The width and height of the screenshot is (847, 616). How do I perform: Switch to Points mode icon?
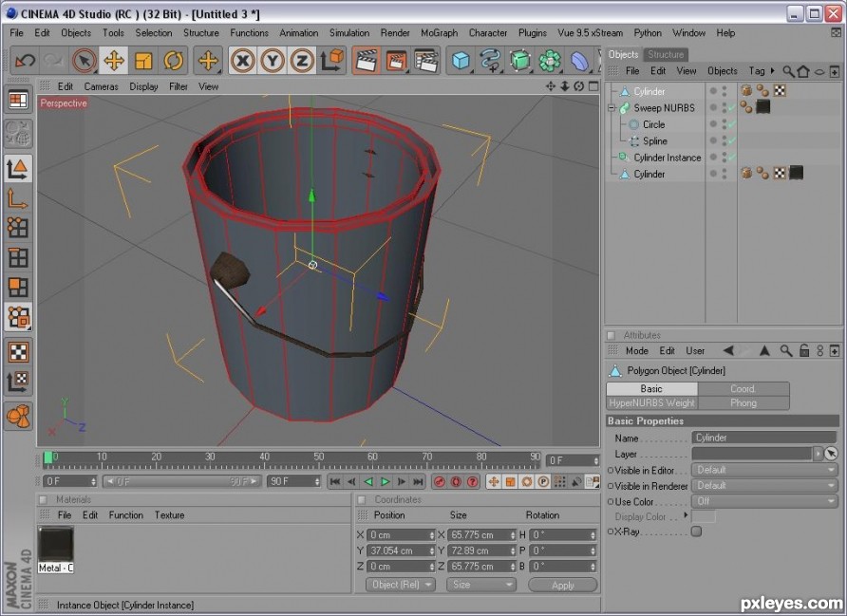(x=18, y=228)
